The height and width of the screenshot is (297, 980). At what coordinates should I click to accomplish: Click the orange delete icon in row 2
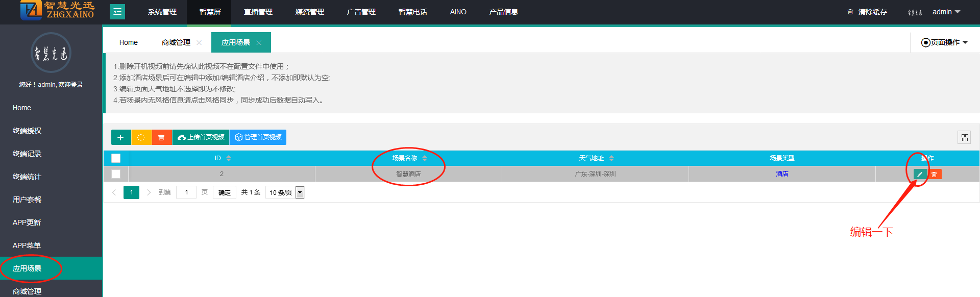click(934, 174)
